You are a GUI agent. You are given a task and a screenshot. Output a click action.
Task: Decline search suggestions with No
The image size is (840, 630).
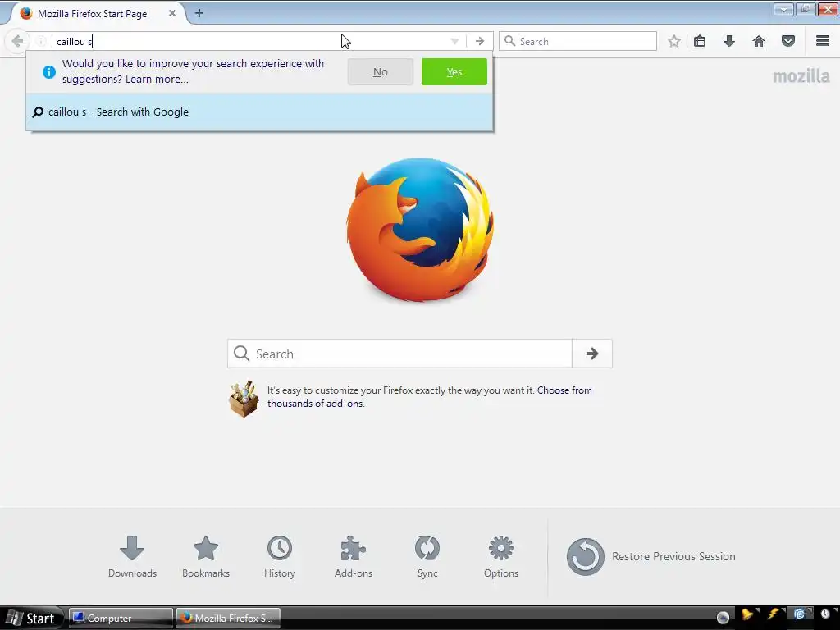click(381, 72)
